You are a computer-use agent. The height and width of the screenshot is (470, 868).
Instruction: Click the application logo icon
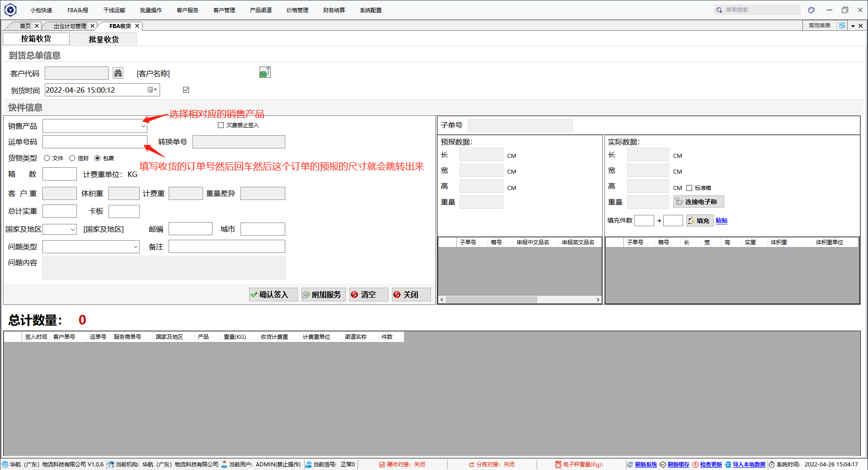tap(10, 9)
